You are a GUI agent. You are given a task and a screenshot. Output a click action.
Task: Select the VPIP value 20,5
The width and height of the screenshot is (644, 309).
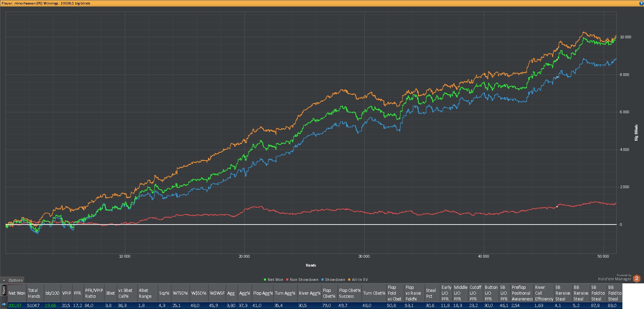(x=66, y=305)
